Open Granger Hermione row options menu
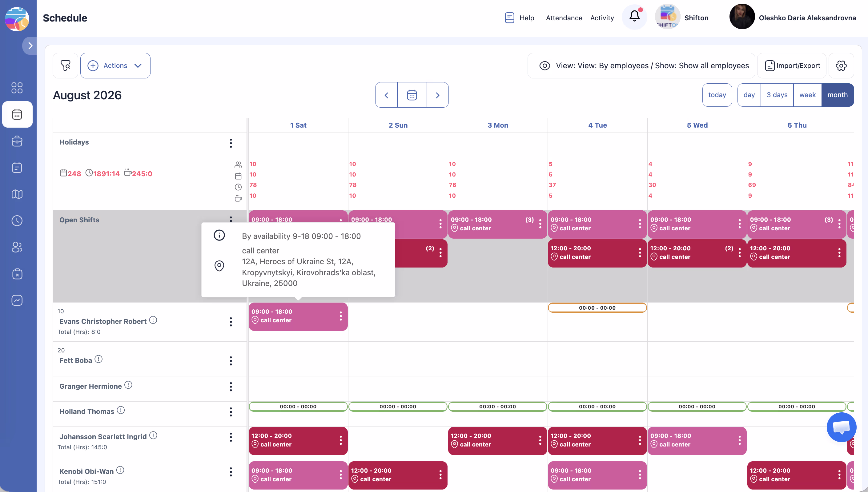The height and width of the screenshot is (492, 868). 231,387
